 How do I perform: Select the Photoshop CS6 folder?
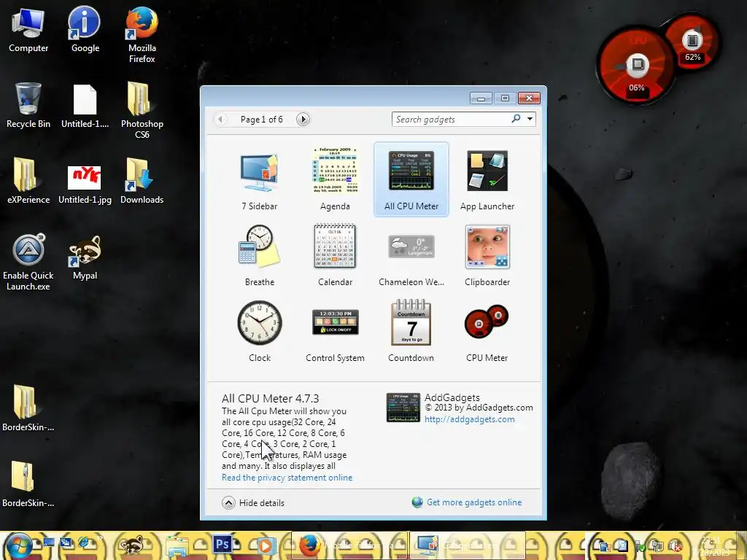pos(142,111)
